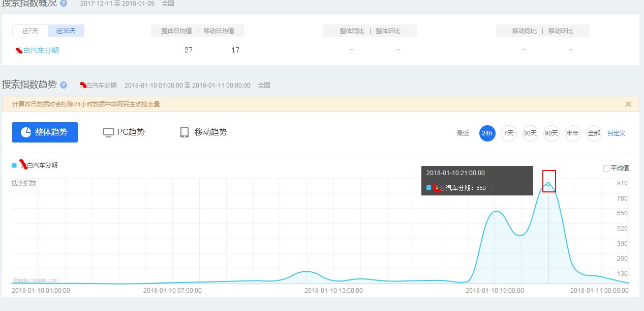Screen dimensions: 644x311
Task: Click the 整体趋势 button
Action: [45, 132]
